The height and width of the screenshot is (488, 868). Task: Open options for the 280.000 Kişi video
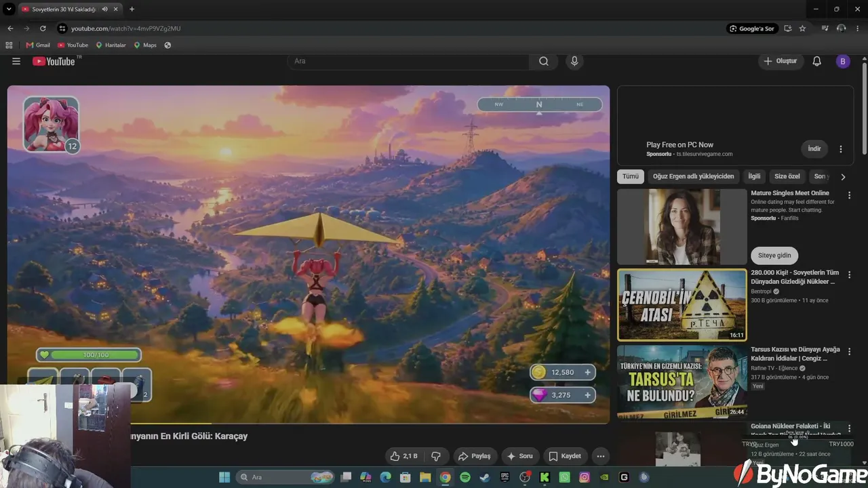(849, 275)
